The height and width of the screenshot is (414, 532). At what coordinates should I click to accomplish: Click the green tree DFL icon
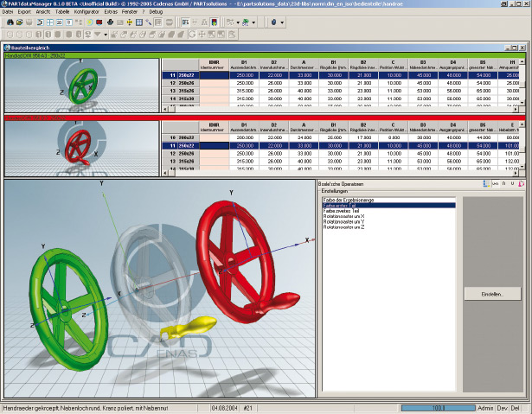tap(246, 22)
